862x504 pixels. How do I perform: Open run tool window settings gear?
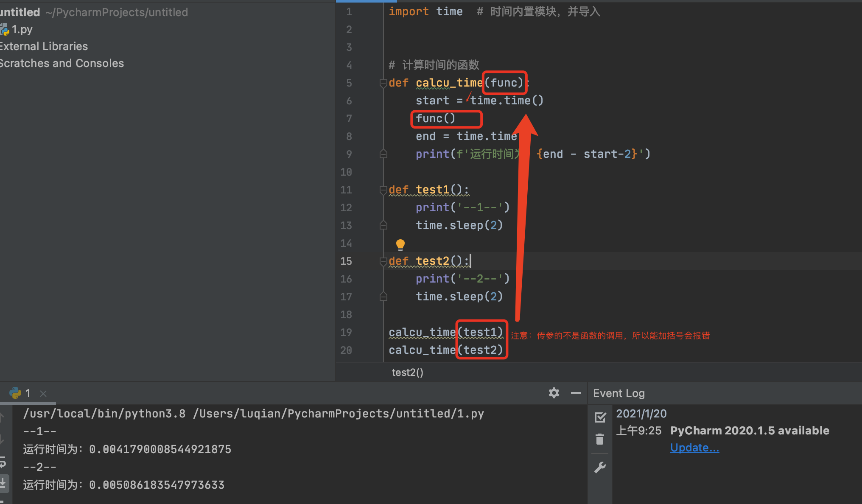(554, 393)
